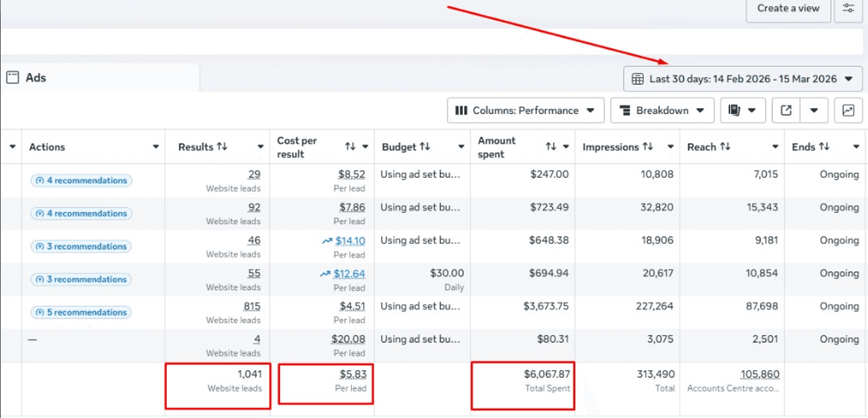Screen dimensions: 868x418
Task: Click the 313,490 total impressions value
Action: [655, 374]
